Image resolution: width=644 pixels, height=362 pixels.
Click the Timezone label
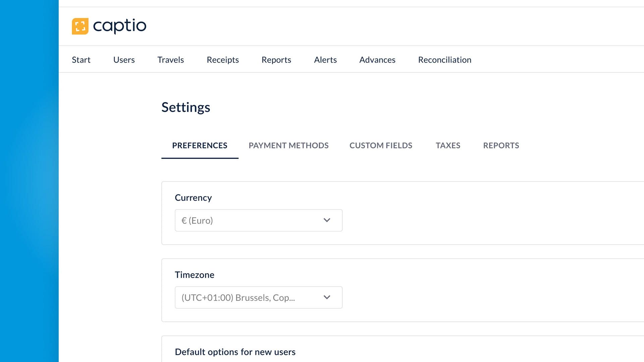click(195, 275)
